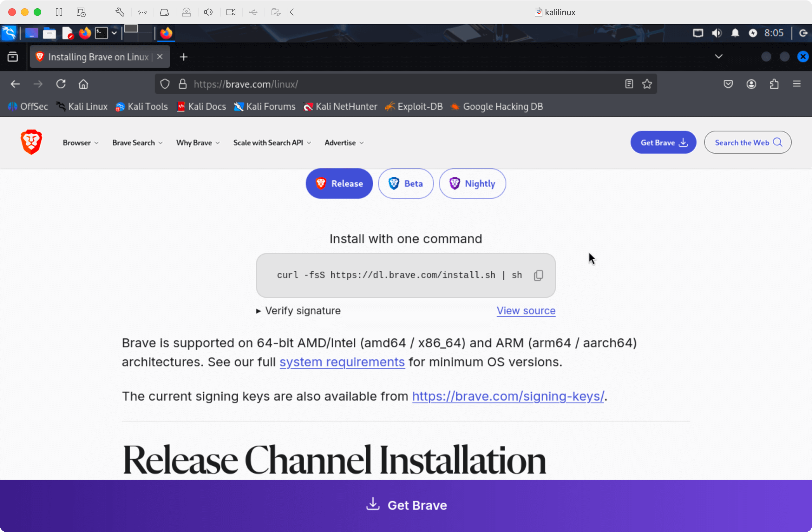Select the Release channel

[x=339, y=183]
